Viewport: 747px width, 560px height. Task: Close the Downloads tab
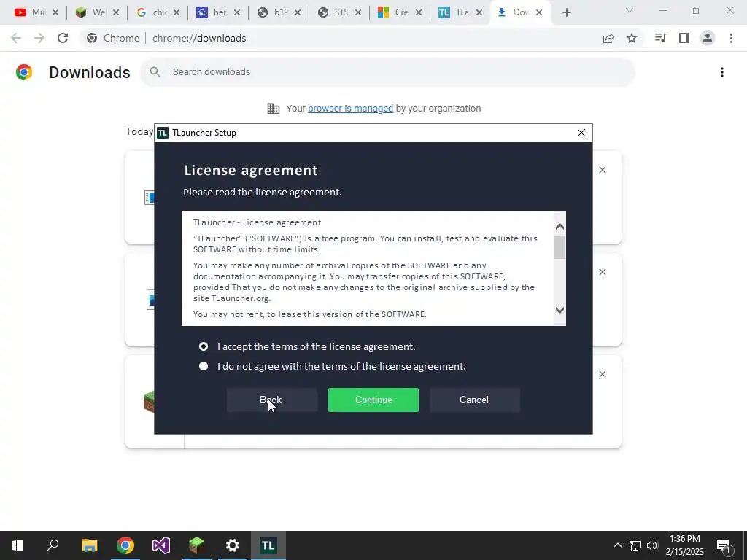click(539, 13)
